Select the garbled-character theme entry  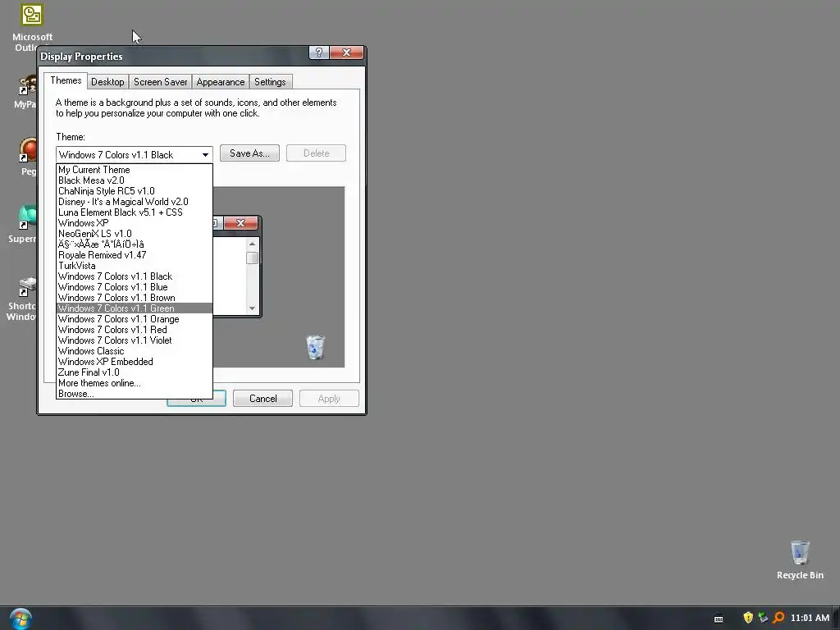[x=135, y=244]
